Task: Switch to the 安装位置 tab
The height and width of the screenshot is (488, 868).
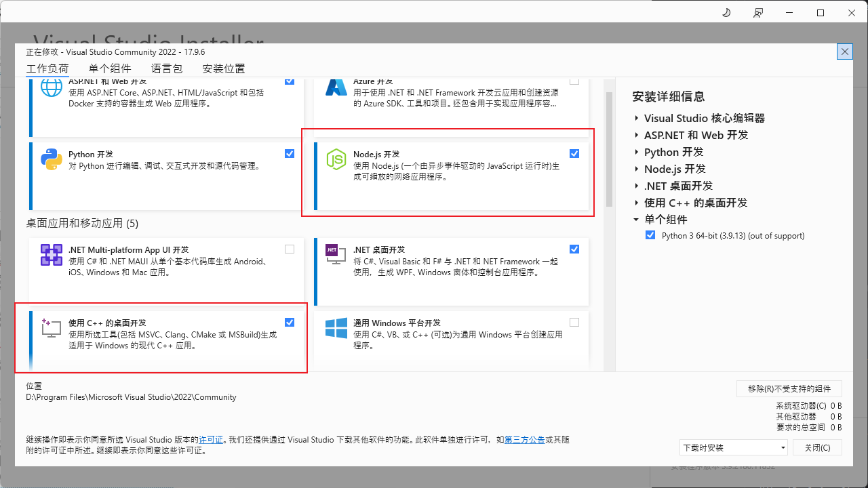Action: pos(224,68)
